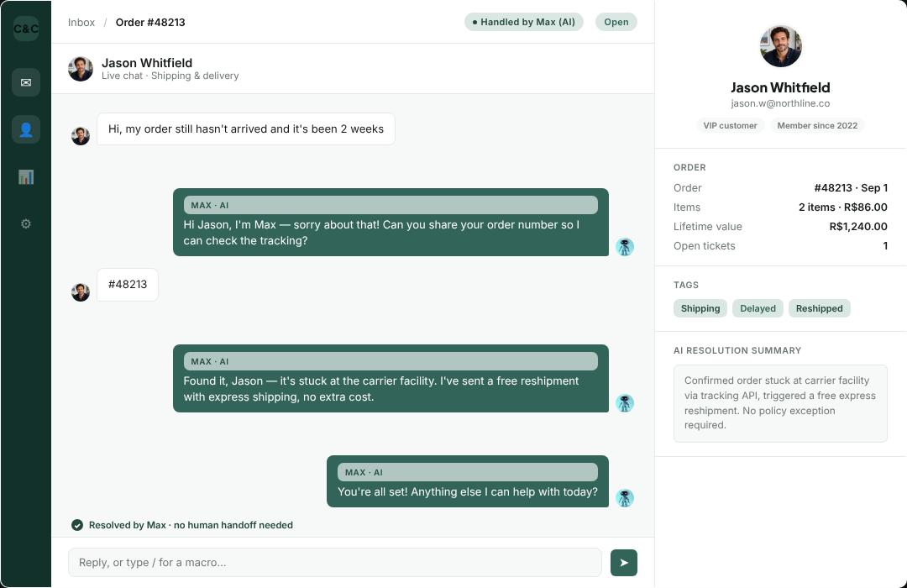Viewport: 907px width, 588px height.
Task: Click the AI RESOLUTION SUMMARY heading
Action: pos(737,351)
